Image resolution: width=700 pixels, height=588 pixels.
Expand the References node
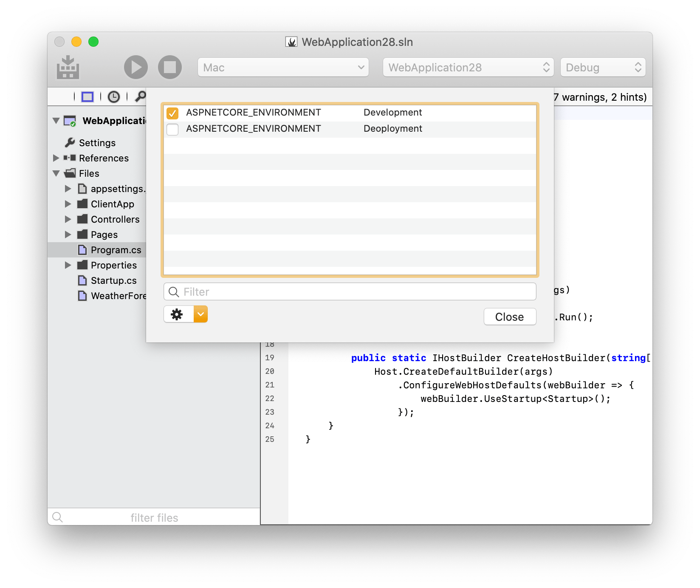click(56, 158)
